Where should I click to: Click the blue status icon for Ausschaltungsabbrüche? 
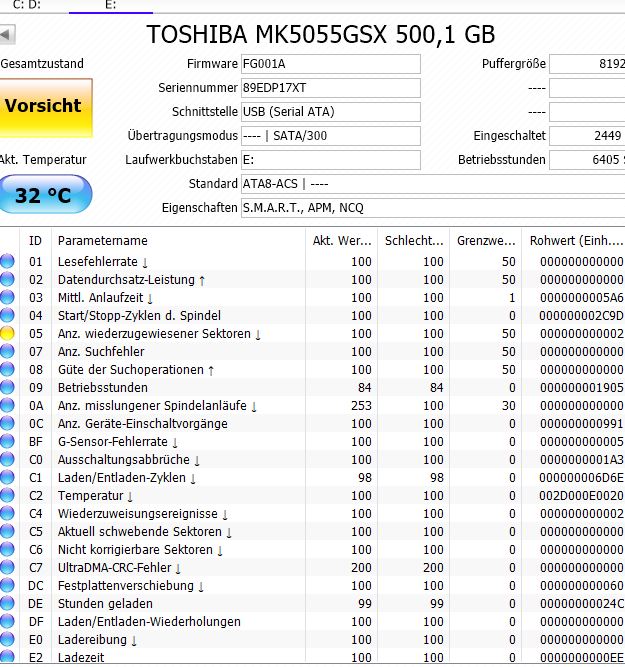click(7, 459)
